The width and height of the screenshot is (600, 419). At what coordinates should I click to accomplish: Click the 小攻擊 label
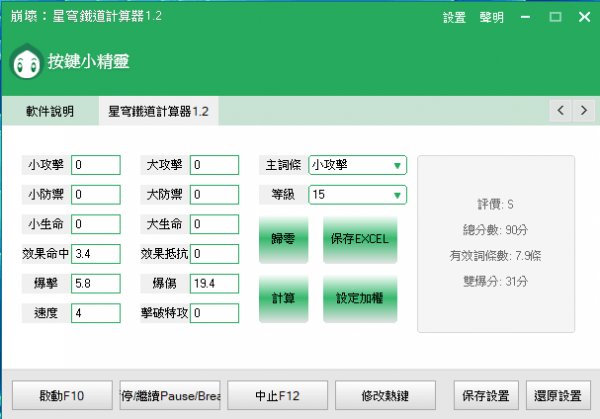(x=46, y=165)
